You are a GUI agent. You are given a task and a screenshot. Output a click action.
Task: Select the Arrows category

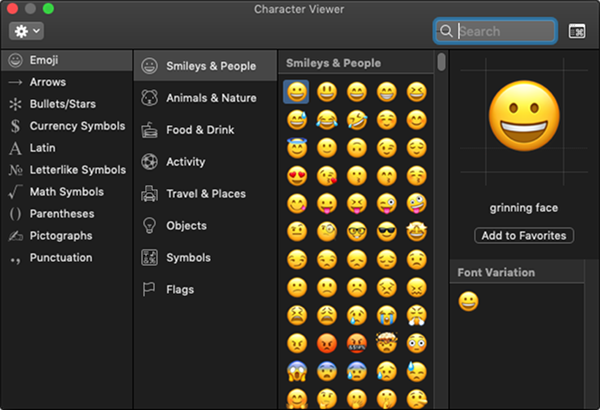[x=67, y=82]
